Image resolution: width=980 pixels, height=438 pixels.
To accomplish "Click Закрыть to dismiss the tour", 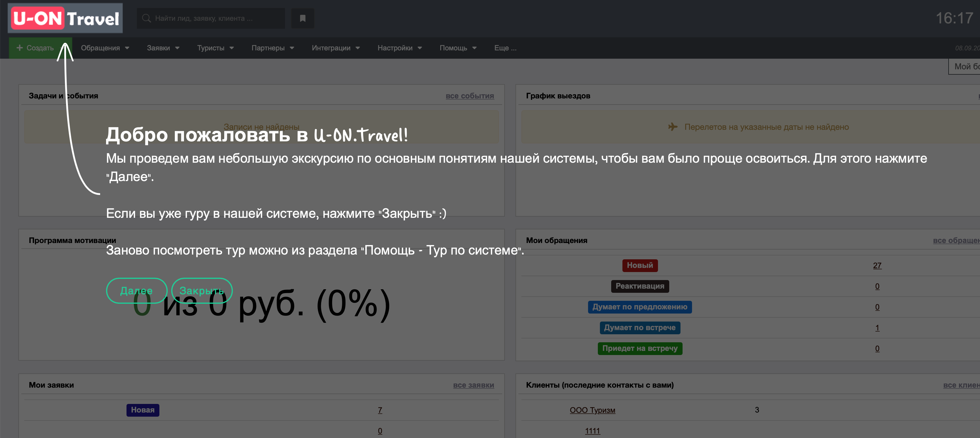I will point(202,291).
